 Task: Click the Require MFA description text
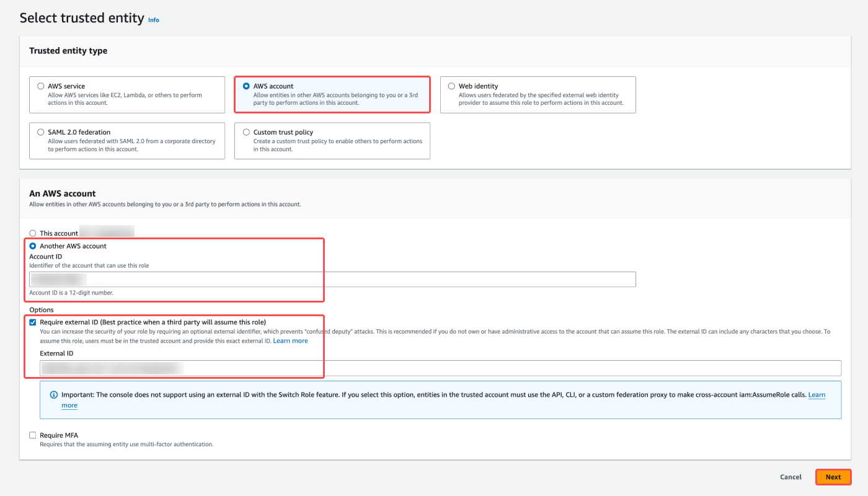click(x=126, y=444)
